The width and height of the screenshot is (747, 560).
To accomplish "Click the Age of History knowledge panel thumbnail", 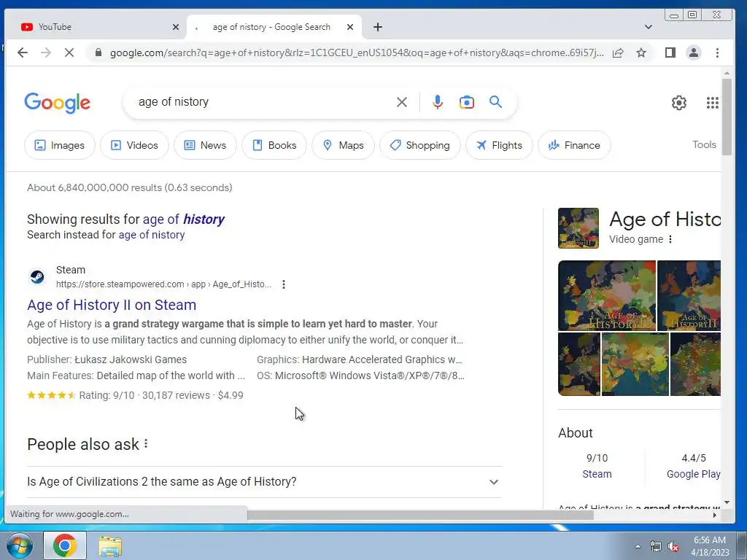I will (578, 228).
